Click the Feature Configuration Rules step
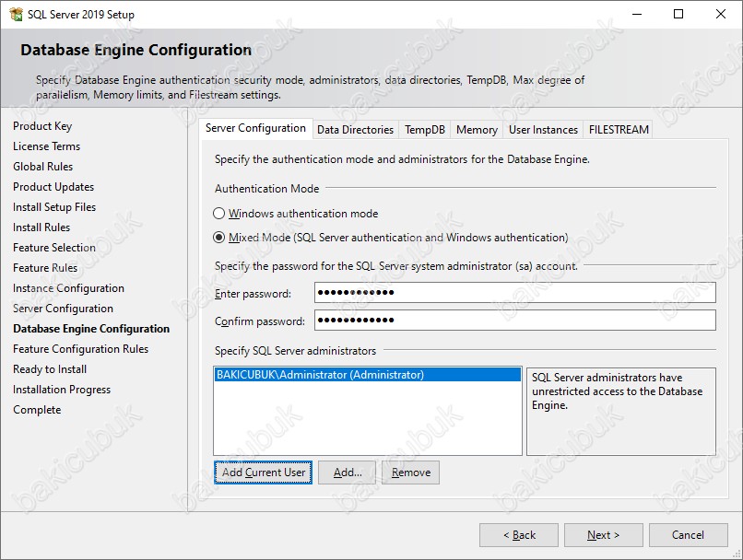743x560 pixels. (x=80, y=349)
